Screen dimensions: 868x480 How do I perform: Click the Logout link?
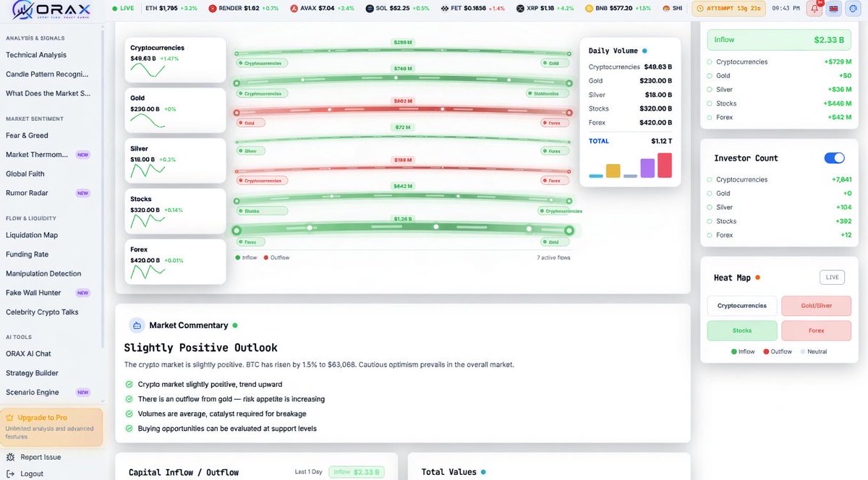click(32, 473)
